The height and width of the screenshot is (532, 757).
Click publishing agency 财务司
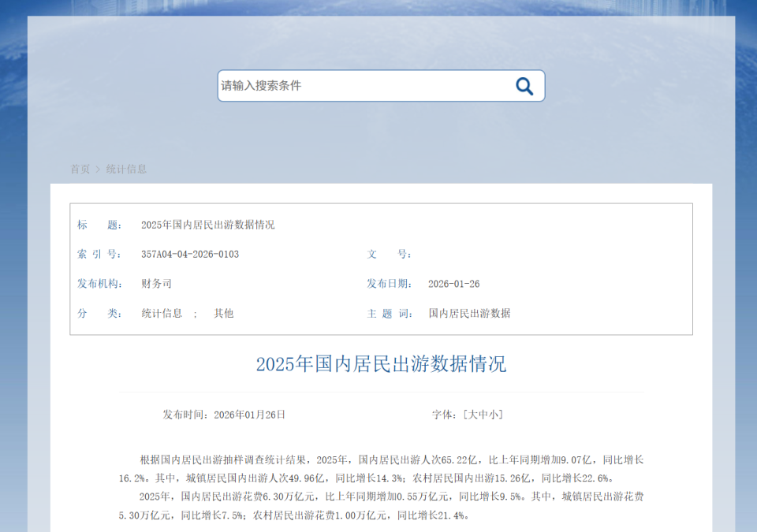coord(156,284)
